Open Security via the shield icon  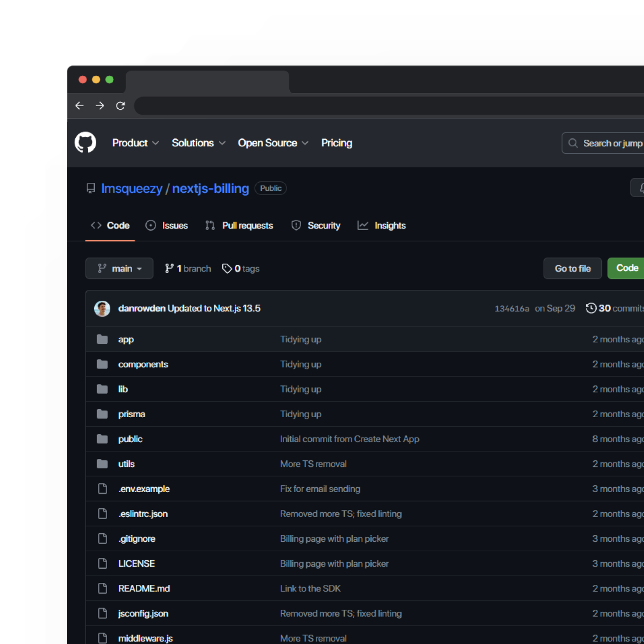pyautogui.click(x=296, y=225)
